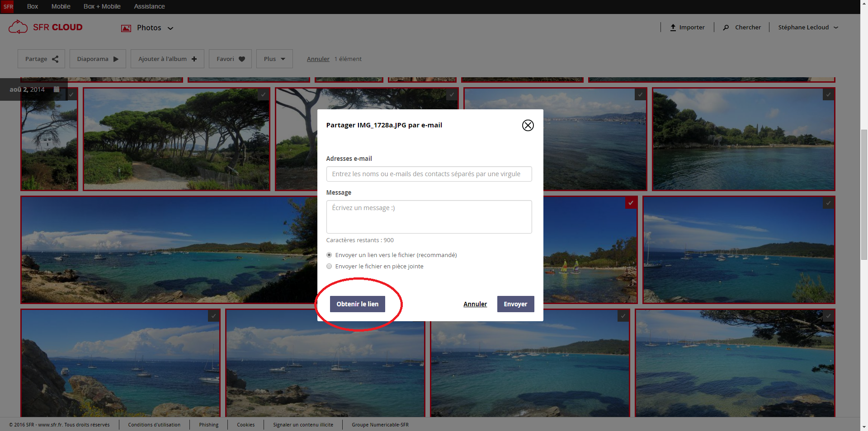Open the calendar icon beside août 2, 2014

tap(57, 89)
